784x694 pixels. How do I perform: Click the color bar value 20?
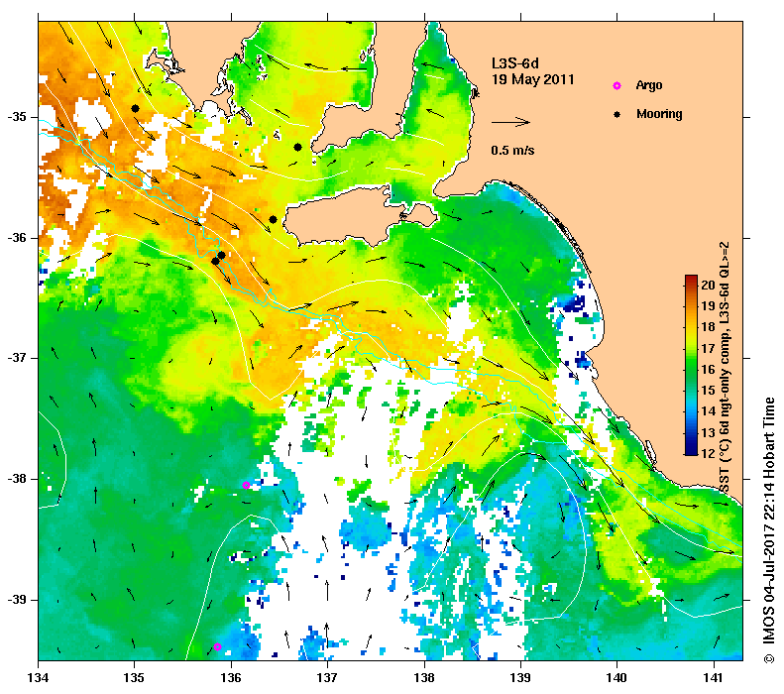708,285
